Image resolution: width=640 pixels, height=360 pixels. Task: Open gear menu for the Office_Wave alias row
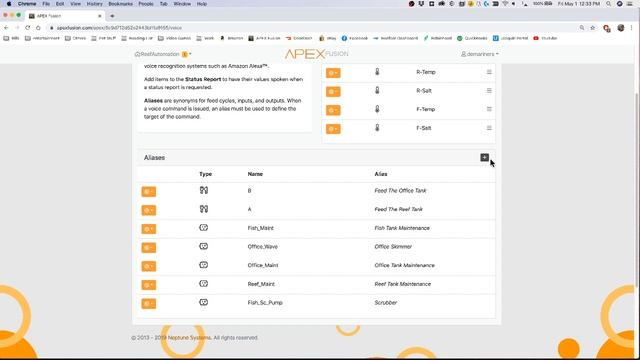[x=149, y=247]
